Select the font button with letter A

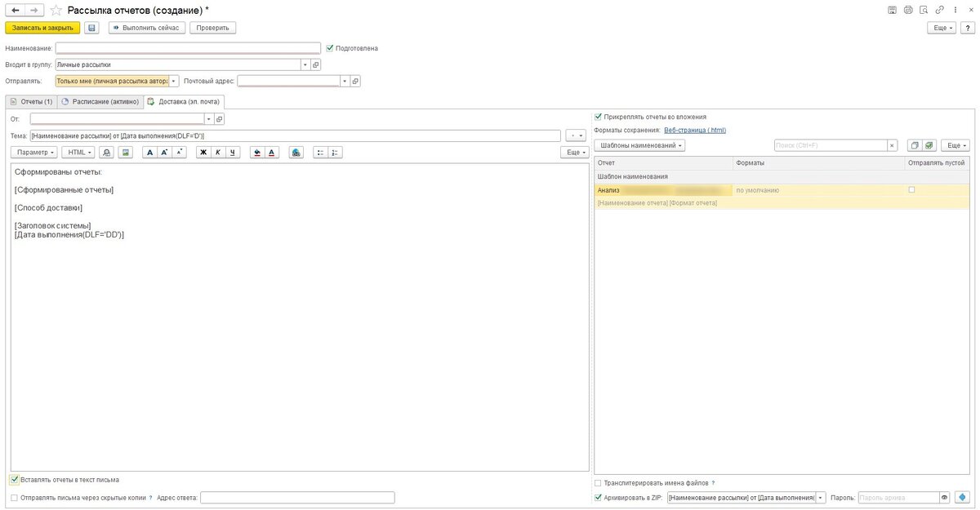coord(149,153)
